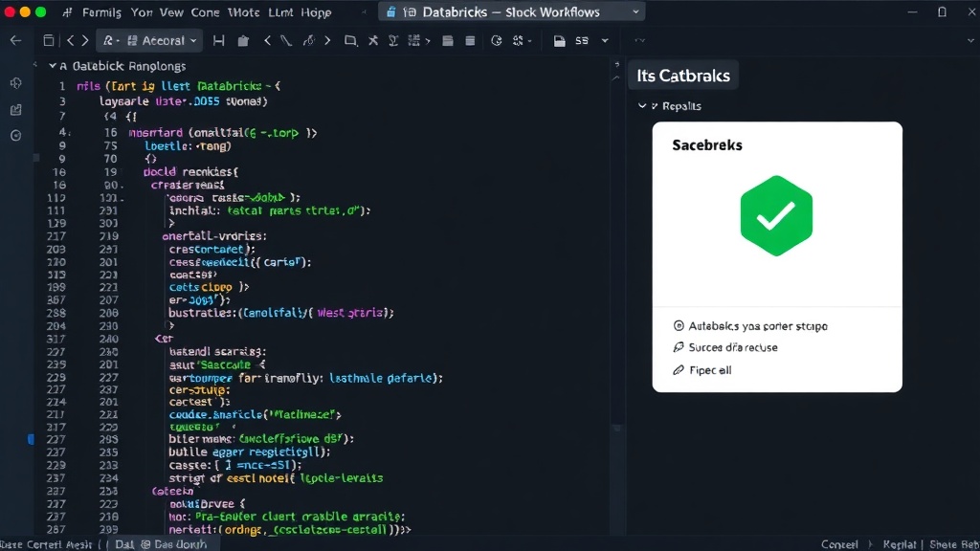Image resolution: width=980 pixels, height=551 pixels.
Task: Click the Succes dfa recuse row
Action: 725,347
